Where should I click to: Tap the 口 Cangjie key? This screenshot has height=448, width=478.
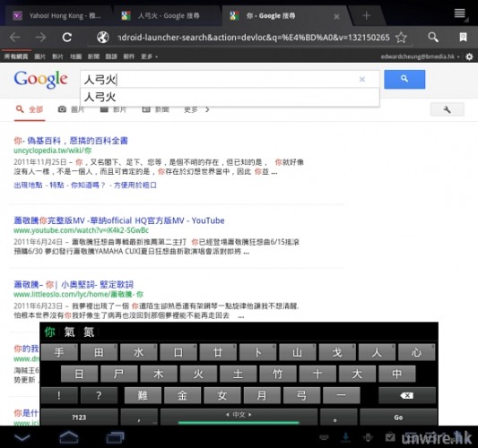click(x=178, y=352)
